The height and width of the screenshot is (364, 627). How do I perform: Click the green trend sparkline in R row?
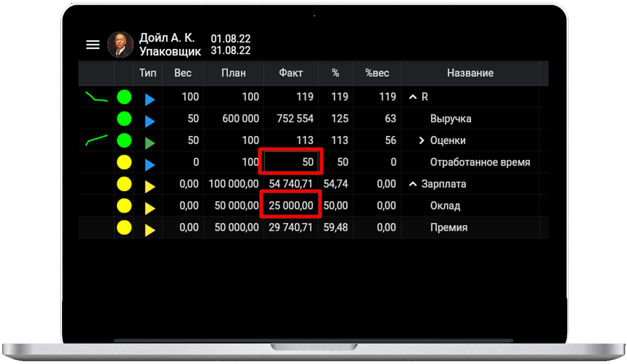pos(96,97)
